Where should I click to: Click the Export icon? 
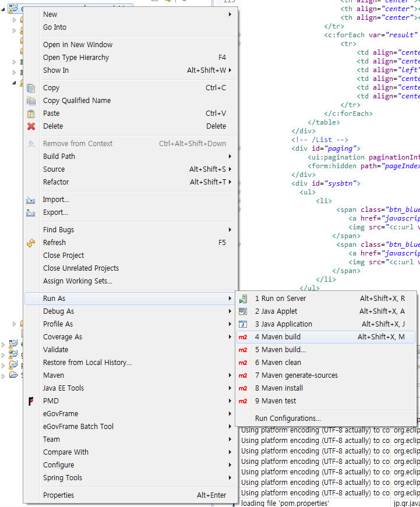31,213
